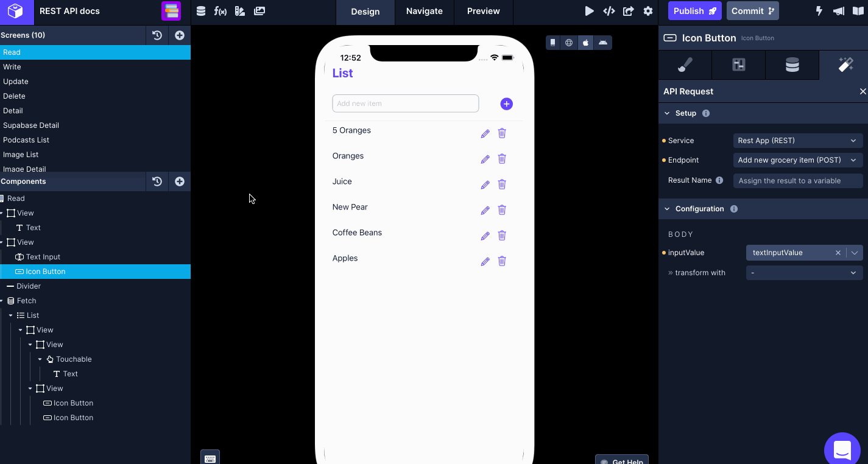Open the documentation book icon
The width and height of the screenshot is (868, 464).
point(858,11)
